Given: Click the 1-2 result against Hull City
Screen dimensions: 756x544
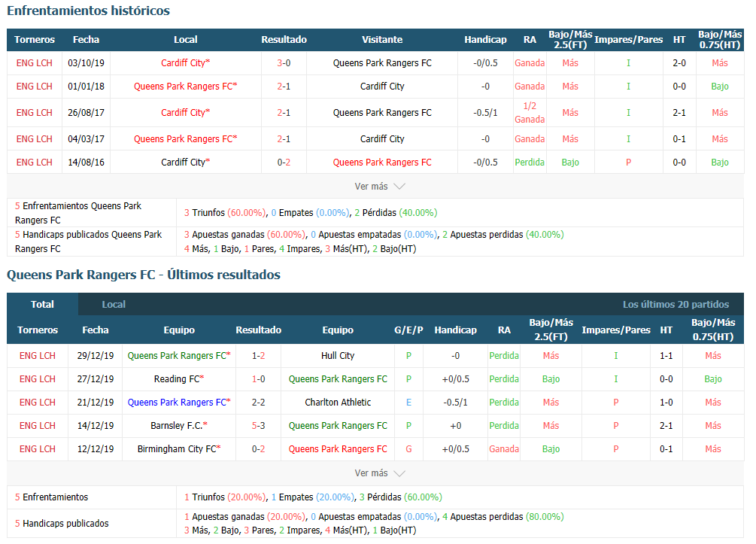Looking at the screenshot, I should click(259, 355).
